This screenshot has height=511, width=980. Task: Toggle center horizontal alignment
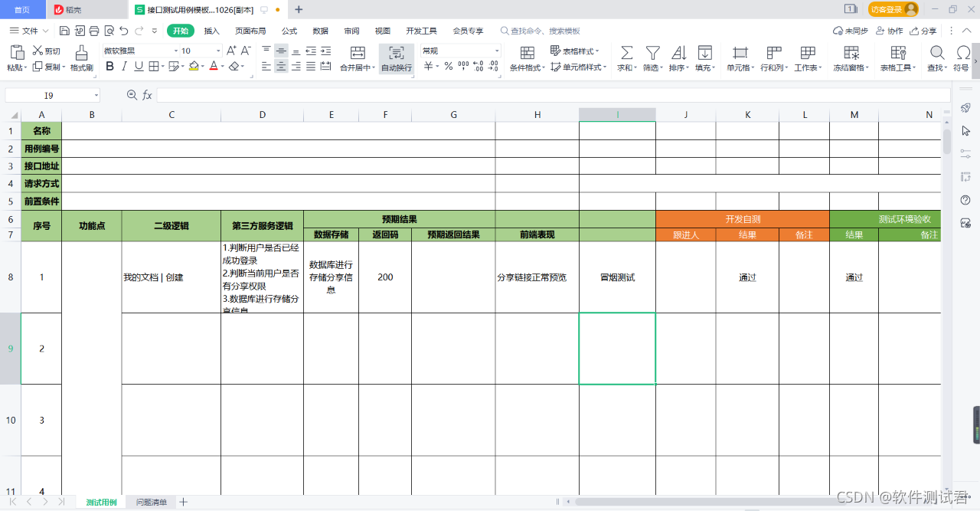tap(281, 67)
